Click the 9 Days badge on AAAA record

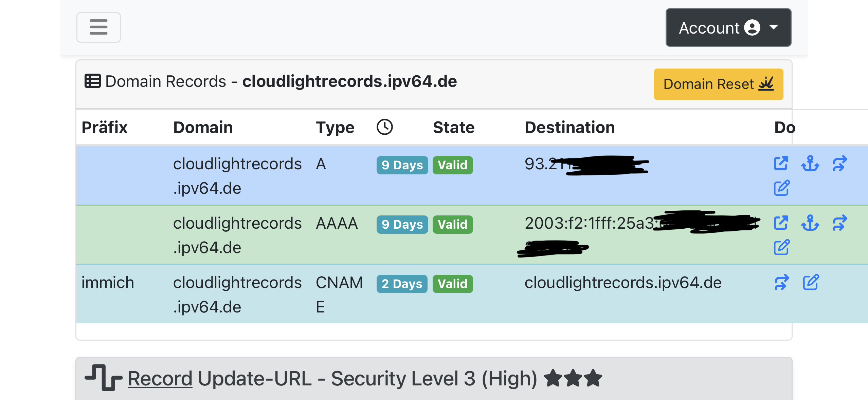(x=402, y=224)
